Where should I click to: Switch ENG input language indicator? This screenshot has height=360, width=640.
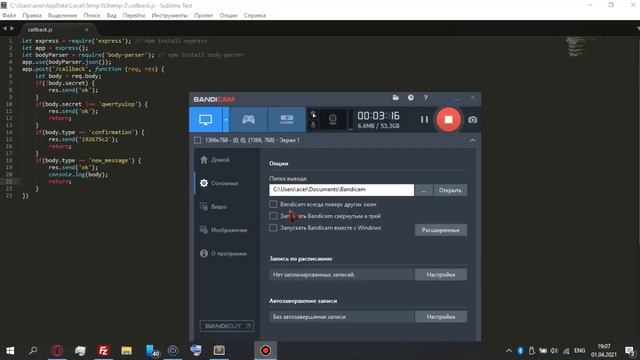click(x=579, y=351)
